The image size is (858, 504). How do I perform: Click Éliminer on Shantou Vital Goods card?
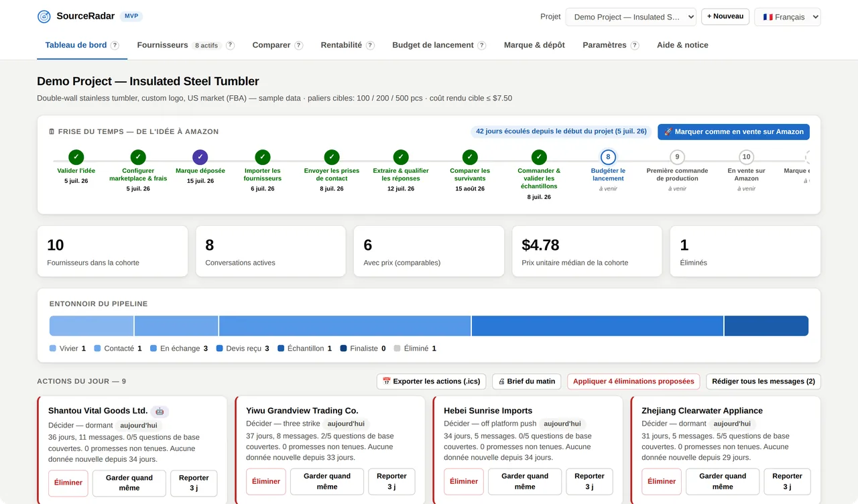point(68,483)
